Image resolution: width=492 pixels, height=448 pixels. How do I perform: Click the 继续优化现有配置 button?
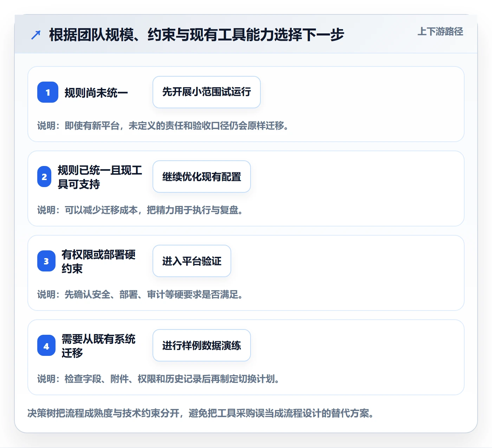coord(202,177)
